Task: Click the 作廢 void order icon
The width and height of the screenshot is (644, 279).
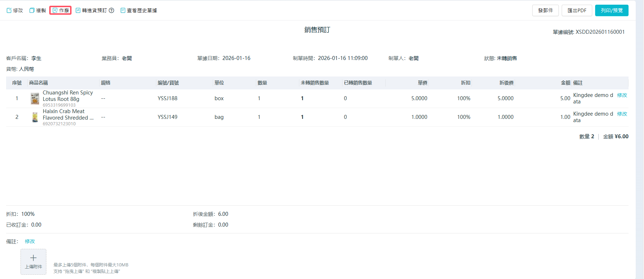Action: coord(55,10)
